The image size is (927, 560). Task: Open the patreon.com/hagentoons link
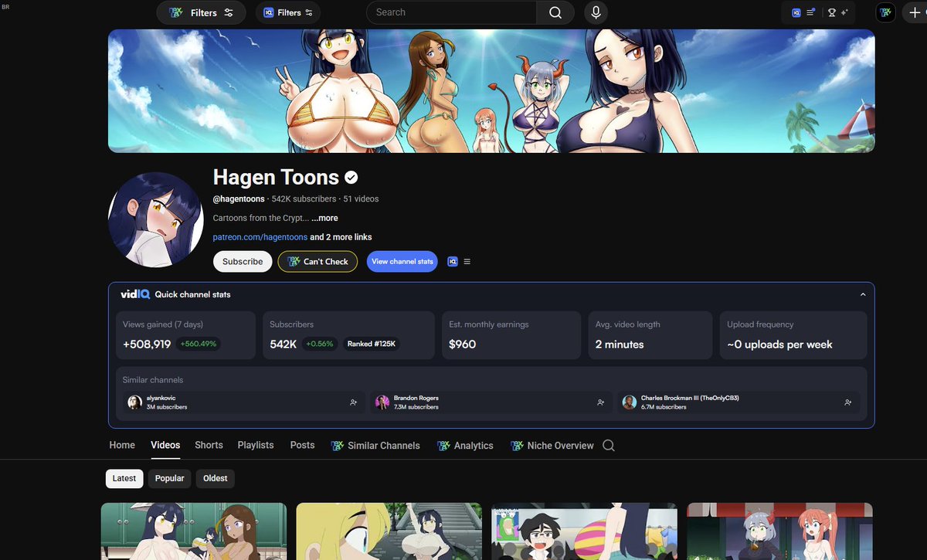click(x=260, y=237)
